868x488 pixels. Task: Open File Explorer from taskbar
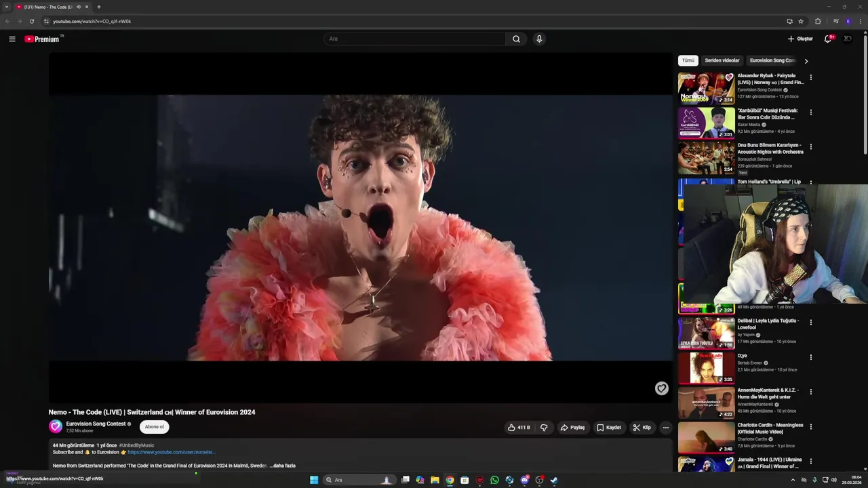pos(435,480)
